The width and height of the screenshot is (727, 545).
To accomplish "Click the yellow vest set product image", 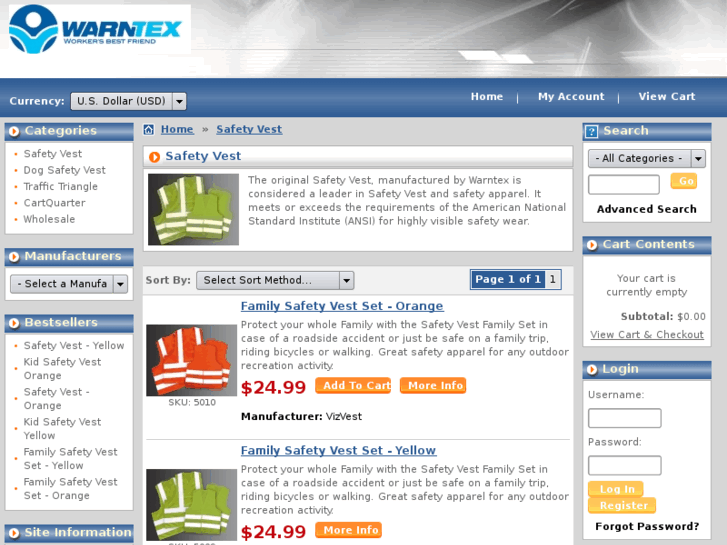I will point(191,505).
